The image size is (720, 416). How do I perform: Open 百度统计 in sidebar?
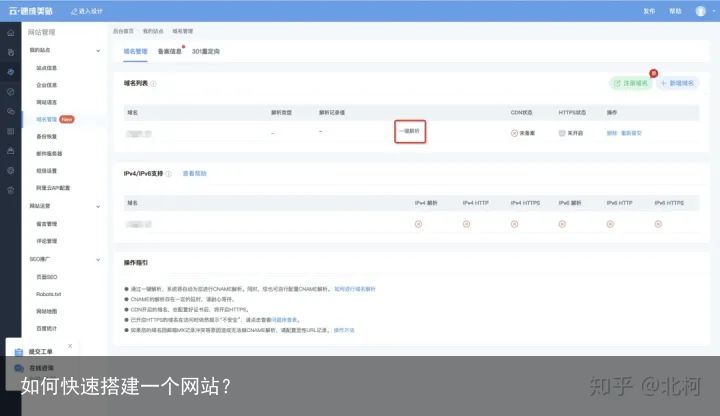pyautogui.click(x=46, y=328)
